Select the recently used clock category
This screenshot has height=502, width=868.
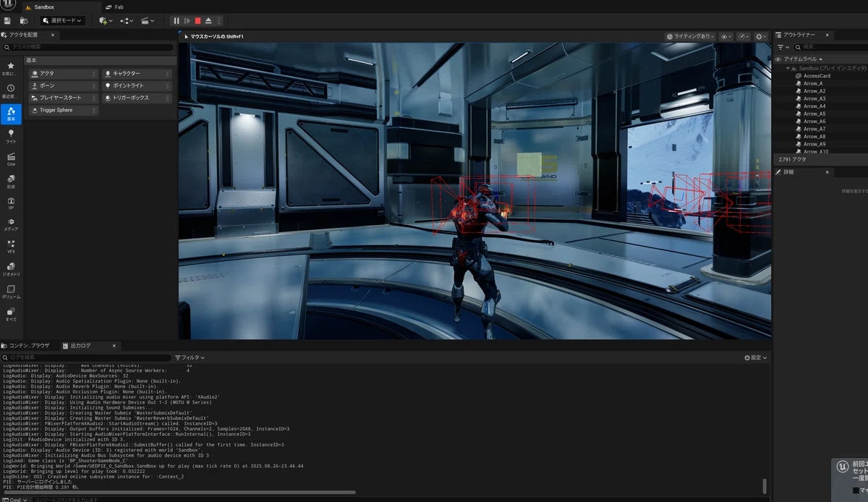coord(11,91)
